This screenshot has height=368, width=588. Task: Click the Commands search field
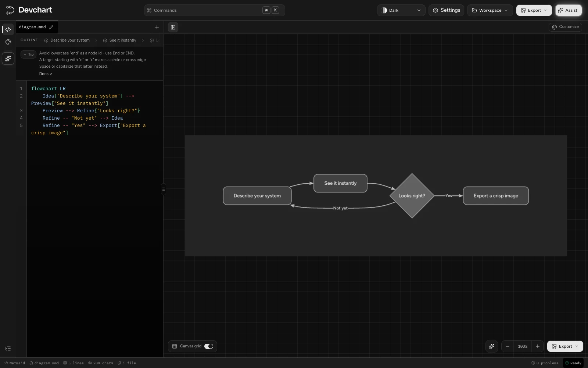click(x=214, y=10)
